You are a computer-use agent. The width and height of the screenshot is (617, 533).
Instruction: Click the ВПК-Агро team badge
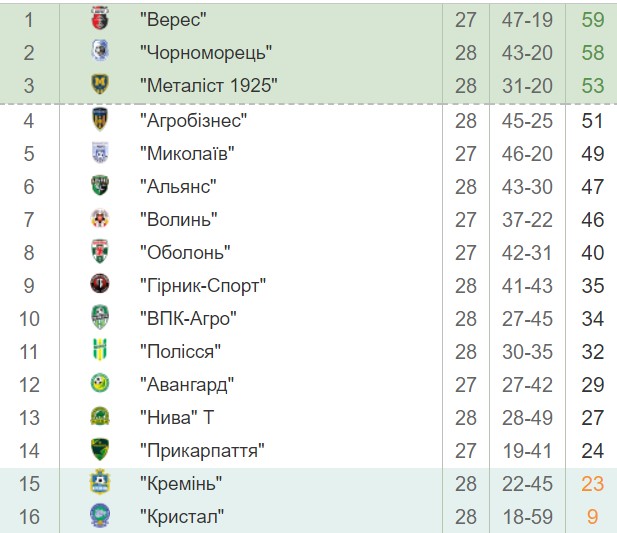click(99, 318)
